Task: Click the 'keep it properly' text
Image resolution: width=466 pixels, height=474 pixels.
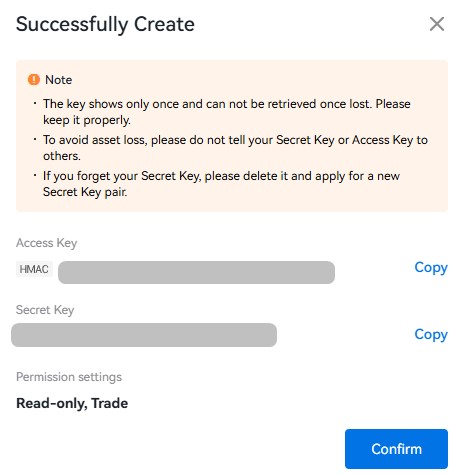Action: click(87, 120)
